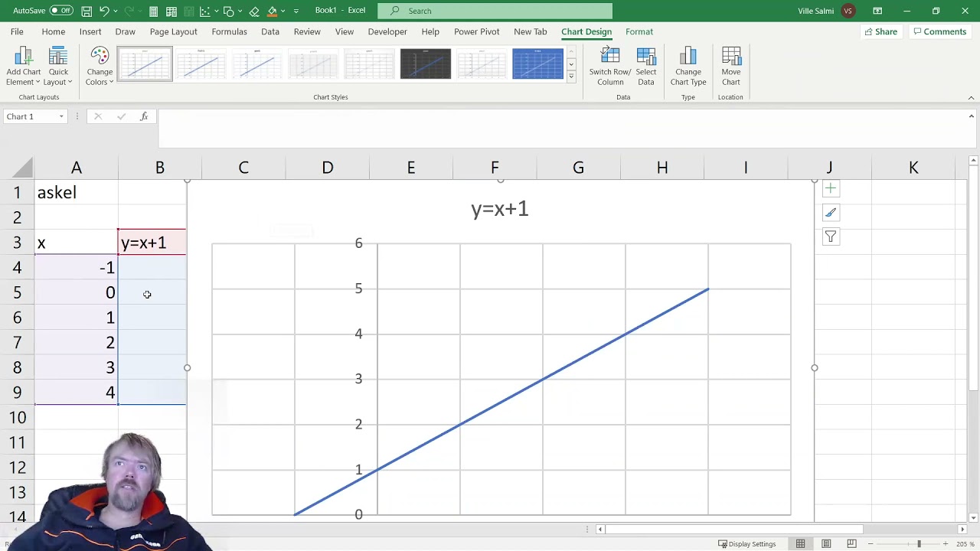980x551 pixels.
Task: Save the workbook with the floppy disk icon
Action: click(x=87, y=11)
